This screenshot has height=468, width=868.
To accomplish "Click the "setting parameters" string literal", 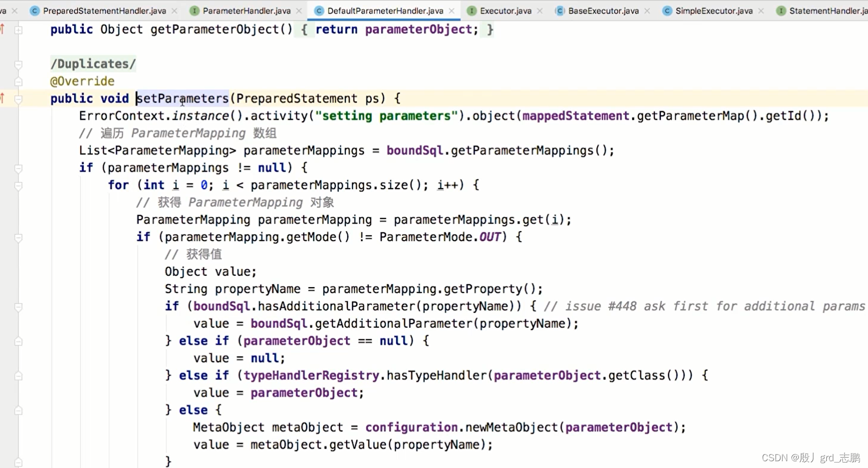I will (x=386, y=116).
